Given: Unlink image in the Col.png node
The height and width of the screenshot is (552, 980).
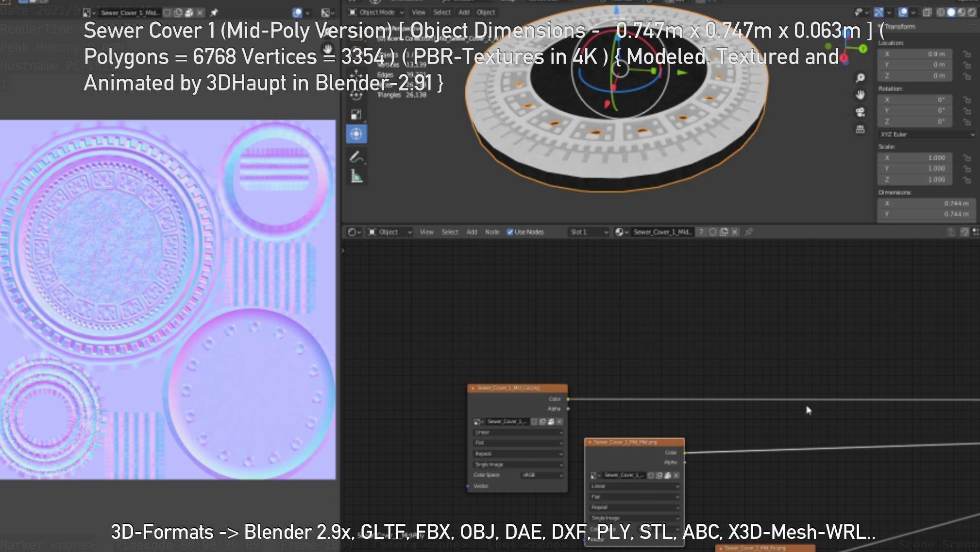Looking at the screenshot, I should point(559,422).
